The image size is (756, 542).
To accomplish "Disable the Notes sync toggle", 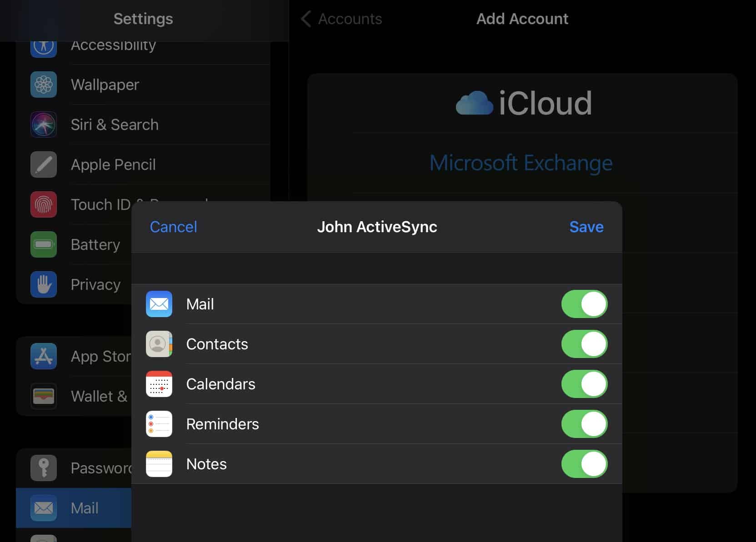I will (584, 464).
